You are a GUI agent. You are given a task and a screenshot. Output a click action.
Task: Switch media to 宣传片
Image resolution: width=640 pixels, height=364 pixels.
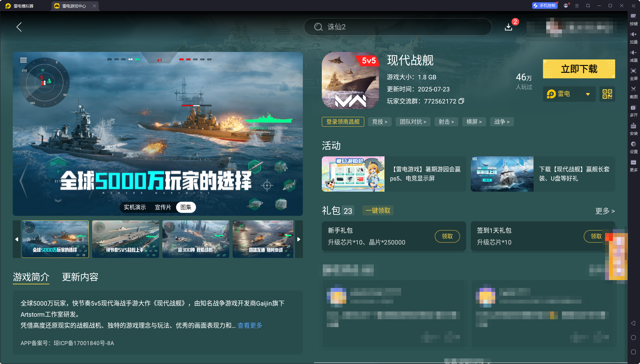163,207
